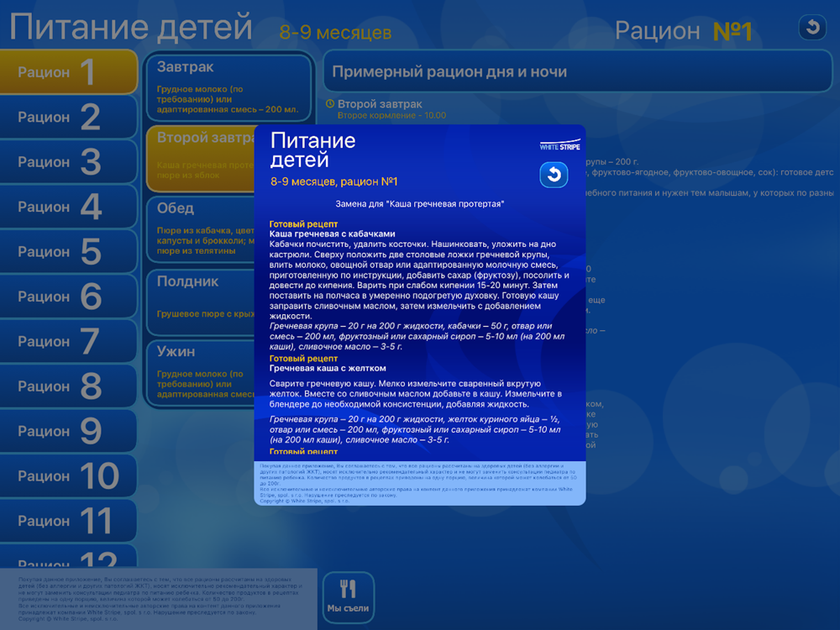Open the Рацион 10 menu entry

pos(68,476)
